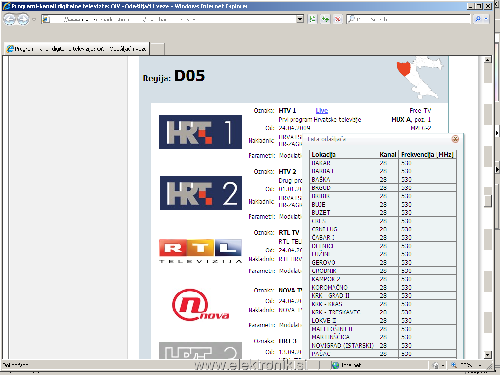
Task: Click the HRT 2 channel logo
Action: [201, 193]
